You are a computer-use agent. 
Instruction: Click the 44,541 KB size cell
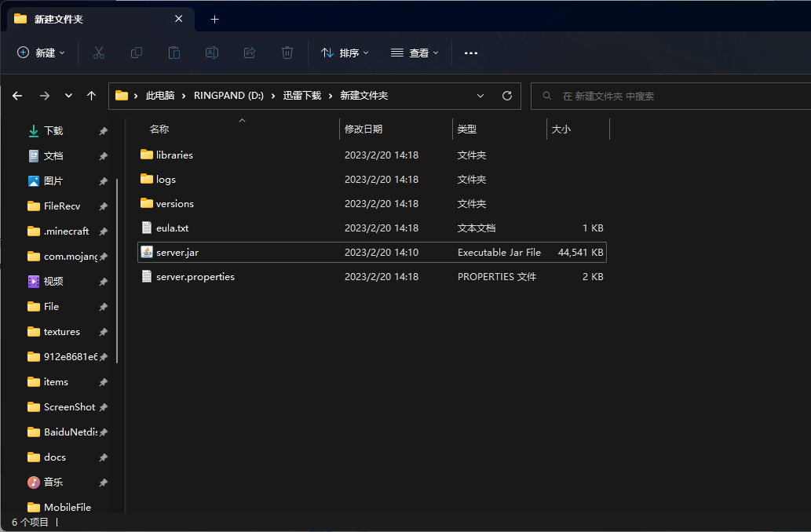point(580,253)
